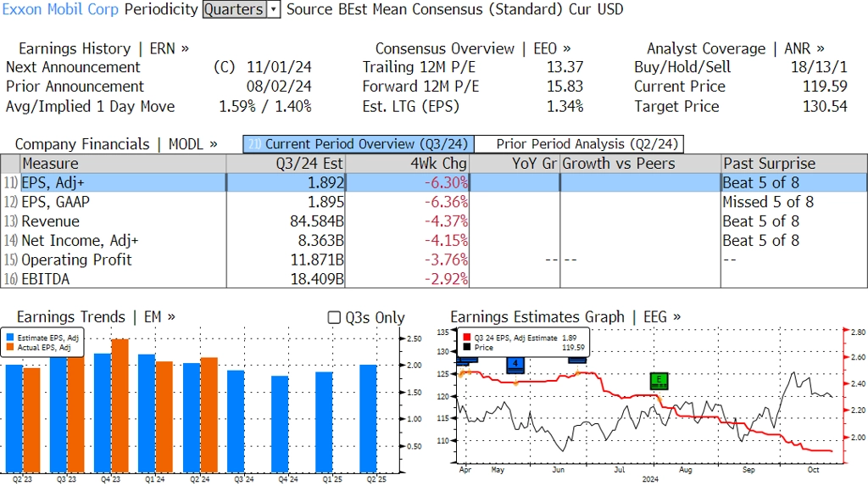This screenshot has width=868, height=486.
Task: Click the Past Surprise column header
Action: [x=794, y=164]
